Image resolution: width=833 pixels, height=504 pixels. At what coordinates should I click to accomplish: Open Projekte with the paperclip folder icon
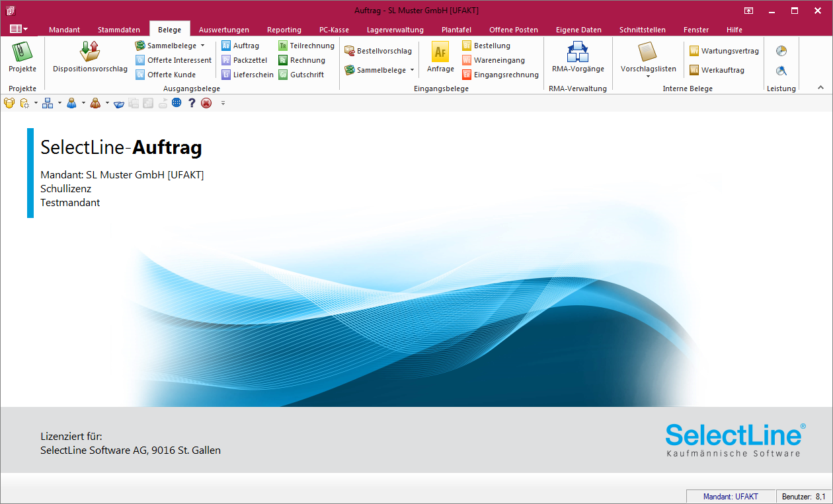tap(22, 57)
